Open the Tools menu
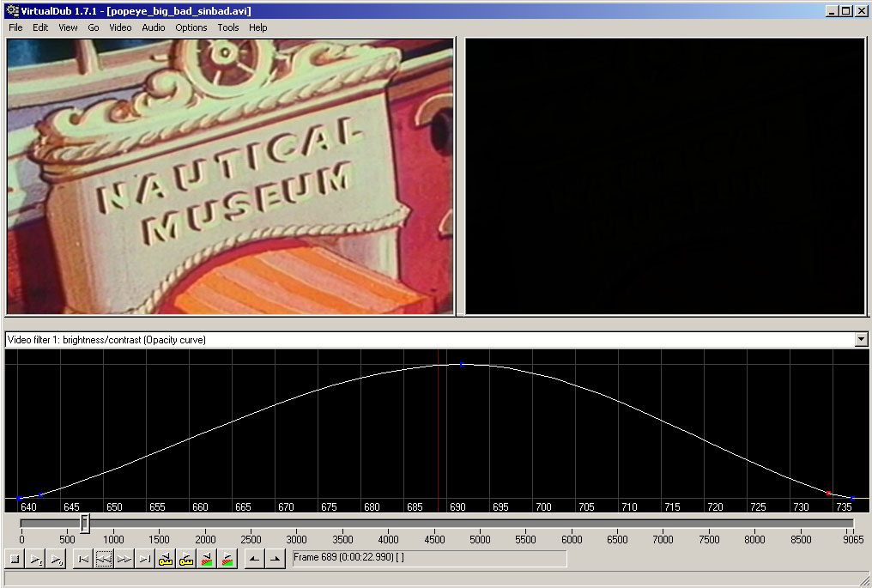872x588 pixels. click(x=228, y=27)
